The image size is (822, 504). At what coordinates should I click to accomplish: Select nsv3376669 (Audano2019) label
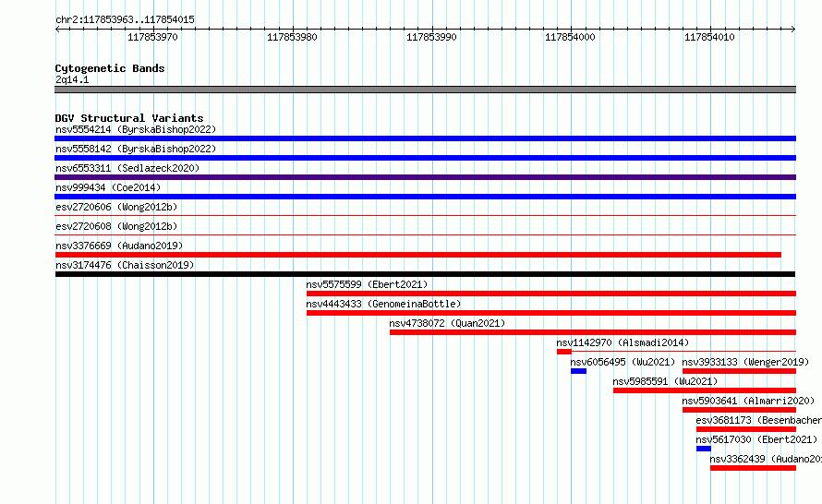119,246
